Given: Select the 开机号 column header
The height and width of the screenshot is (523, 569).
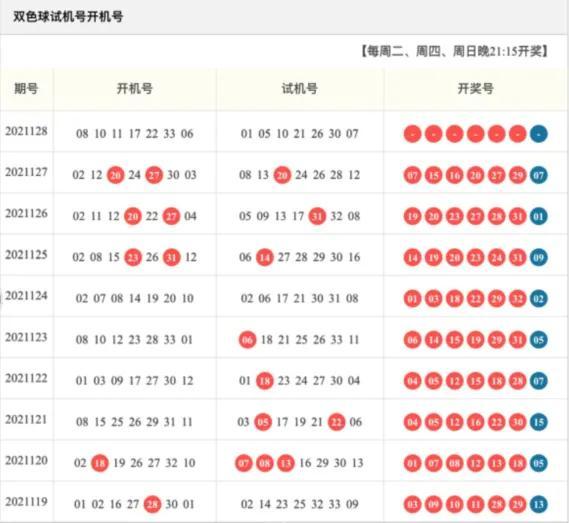Looking at the screenshot, I should [x=135, y=89].
